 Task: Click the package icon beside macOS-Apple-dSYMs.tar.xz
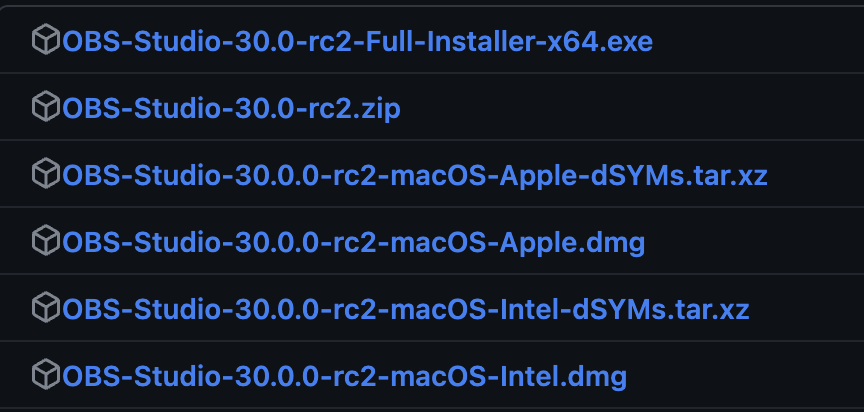point(46,174)
